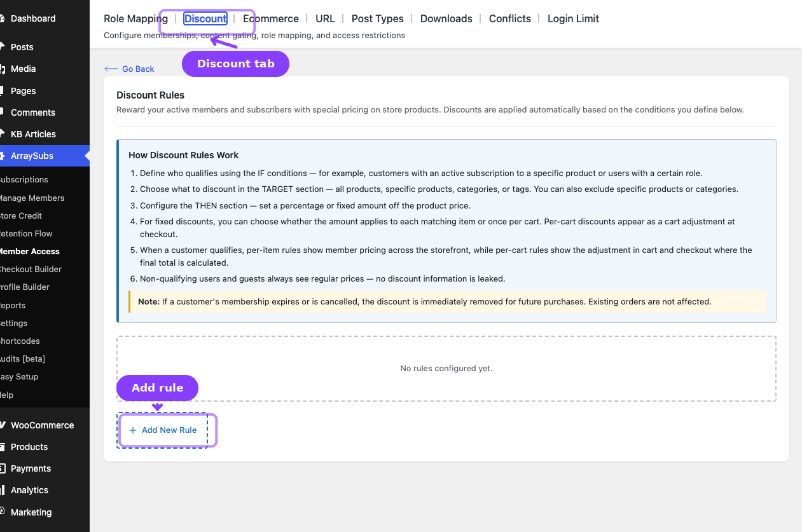Open Posts in the admin menu
This screenshot has width=802, height=532.
tap(45, 47)
